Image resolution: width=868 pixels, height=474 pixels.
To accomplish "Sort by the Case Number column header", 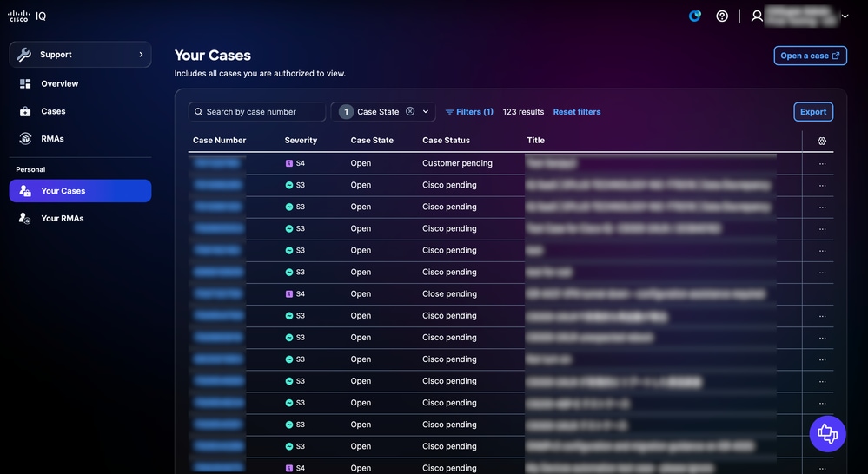I will coord(219,141).
